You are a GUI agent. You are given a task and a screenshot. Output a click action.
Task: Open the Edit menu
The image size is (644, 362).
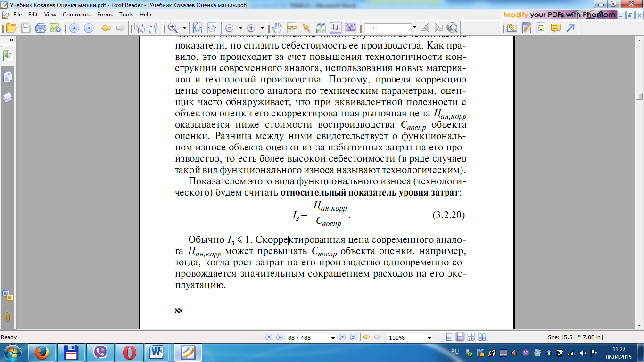(33, 15)
